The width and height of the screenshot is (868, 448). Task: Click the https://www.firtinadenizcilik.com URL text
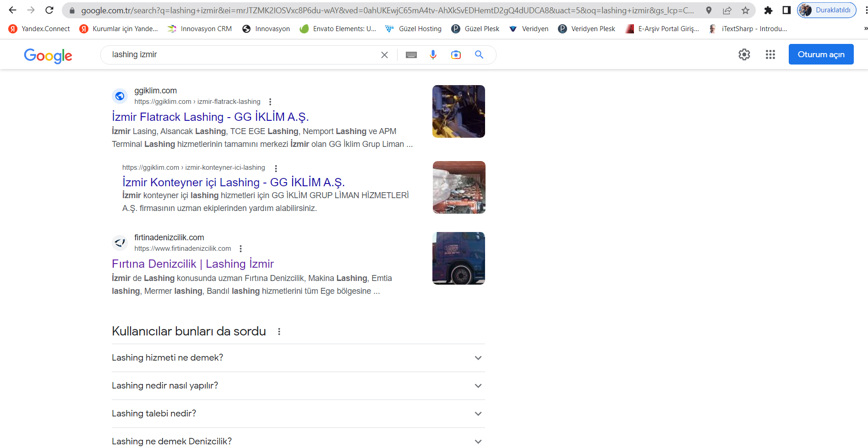point(182,248)
